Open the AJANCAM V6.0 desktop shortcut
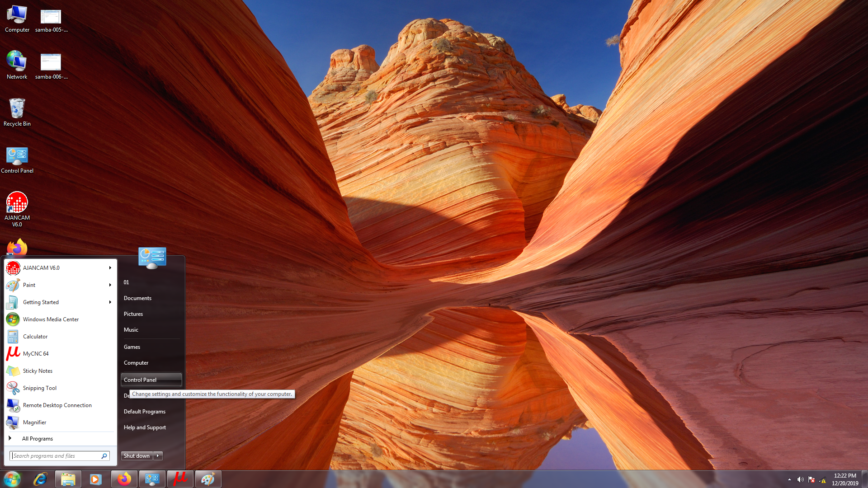 (x=17, y=203)
